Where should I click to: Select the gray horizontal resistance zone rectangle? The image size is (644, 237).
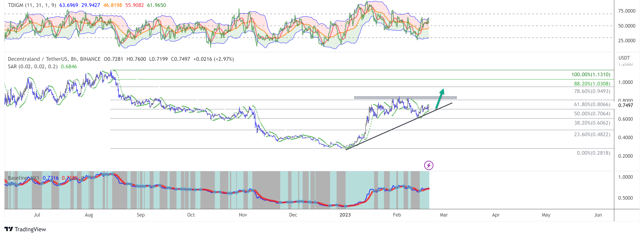point(405,98)
